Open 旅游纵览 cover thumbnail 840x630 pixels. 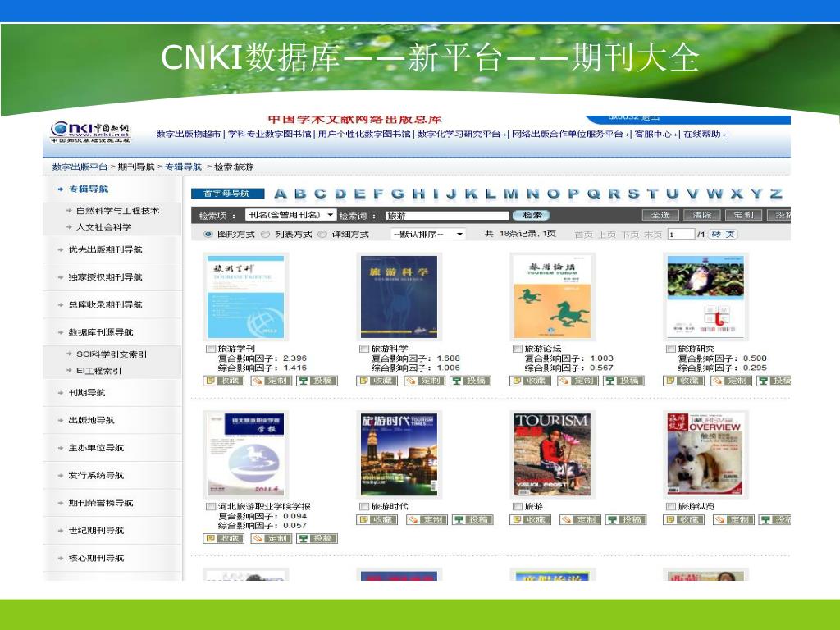(705, 454)
